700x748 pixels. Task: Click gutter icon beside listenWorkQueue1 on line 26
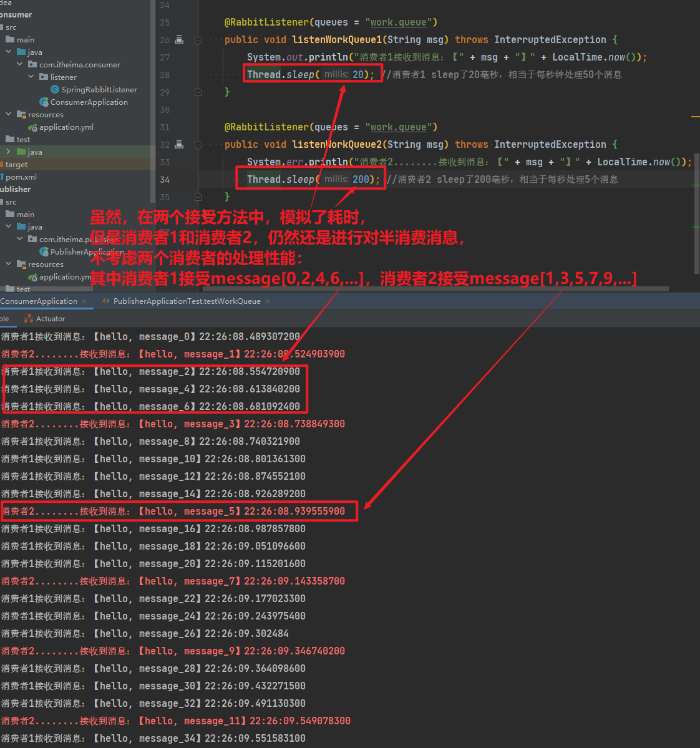pos(179,39)
